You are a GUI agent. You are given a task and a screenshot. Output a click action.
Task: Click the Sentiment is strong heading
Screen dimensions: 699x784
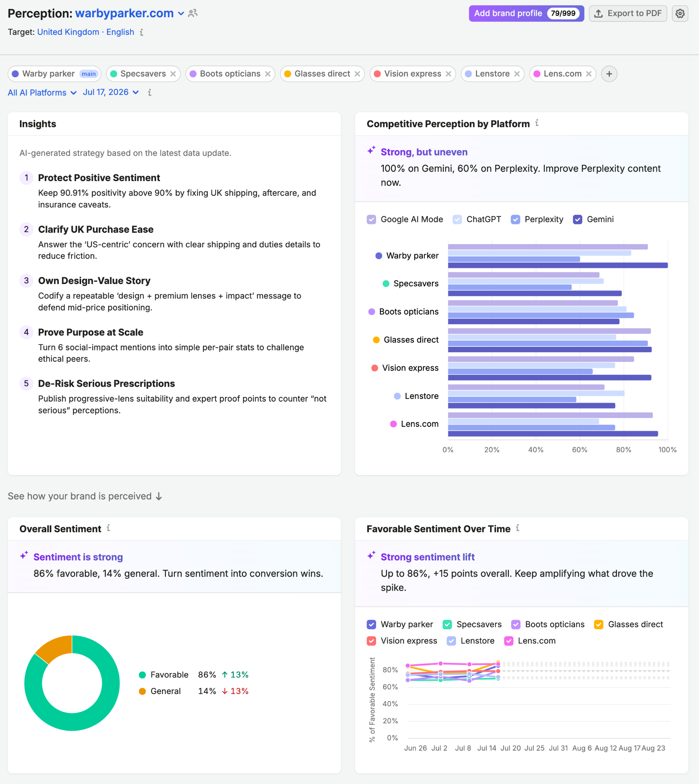tap(78, 557)
